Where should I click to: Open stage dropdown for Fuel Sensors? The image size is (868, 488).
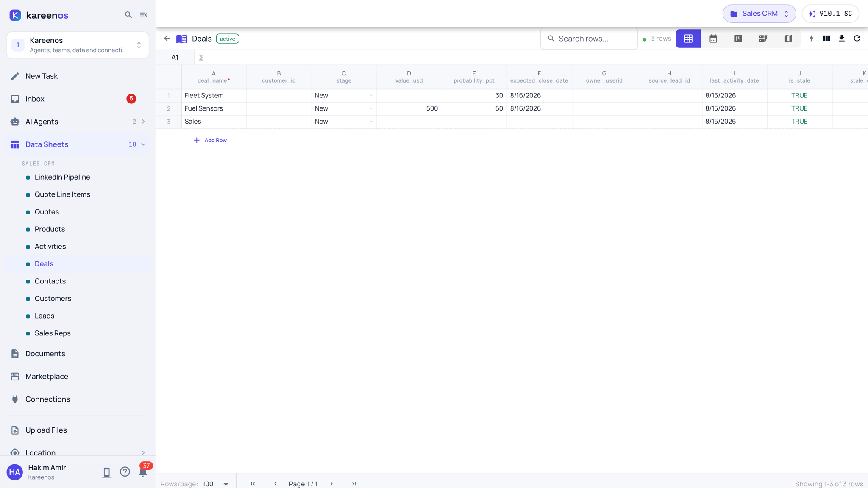coord(371,108)
